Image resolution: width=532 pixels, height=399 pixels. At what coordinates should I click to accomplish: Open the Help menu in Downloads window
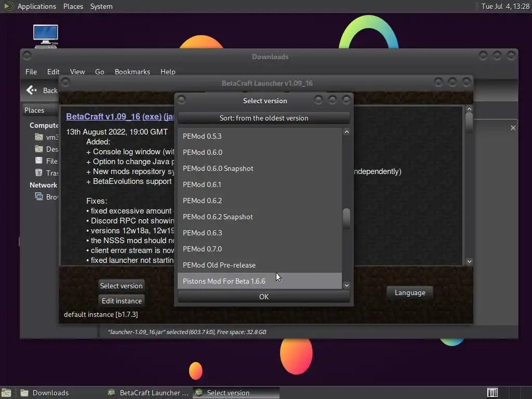[168, 72]
